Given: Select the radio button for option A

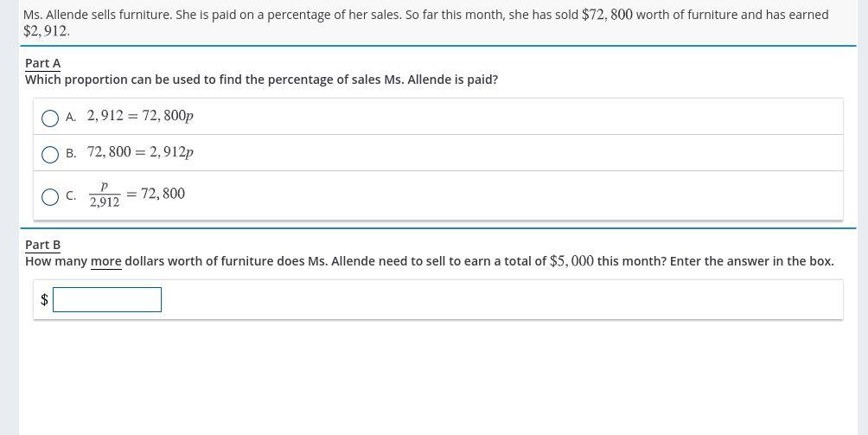Looking at the screenshot, I should (x=50, y=118).
